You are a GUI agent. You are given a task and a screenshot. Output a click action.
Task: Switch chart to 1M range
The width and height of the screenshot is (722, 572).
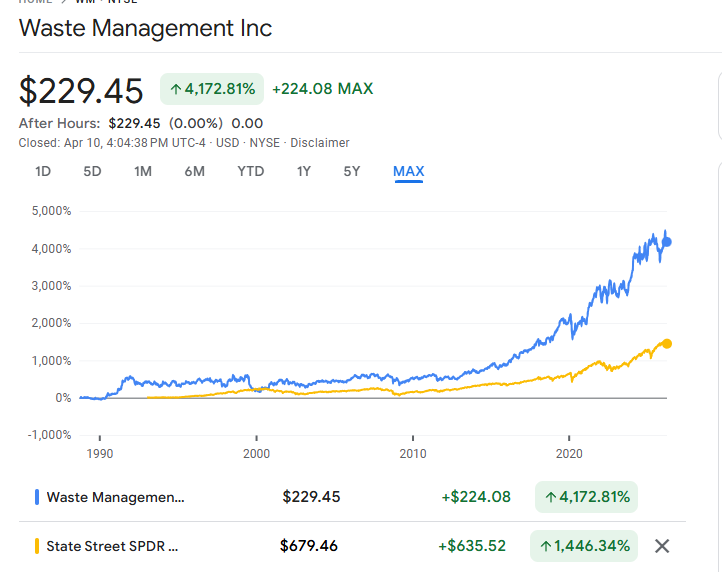click(143, 171)
